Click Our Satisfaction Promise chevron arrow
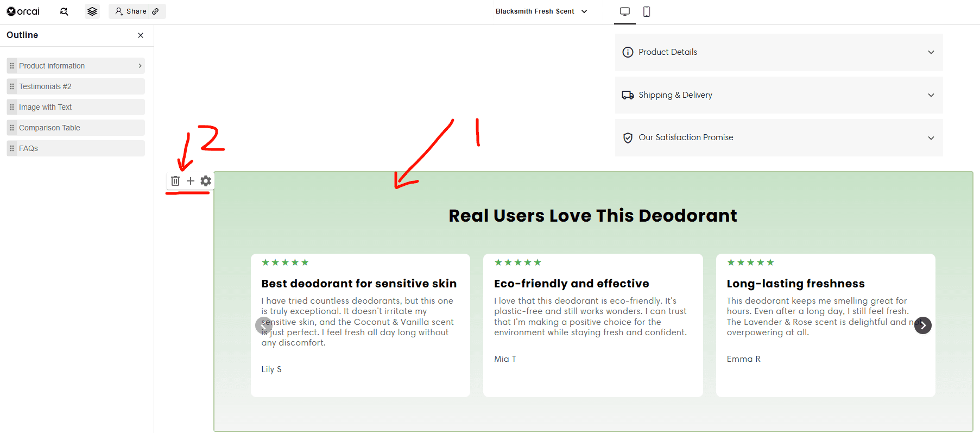The image size is (980, 433). [x=931, y=138]
